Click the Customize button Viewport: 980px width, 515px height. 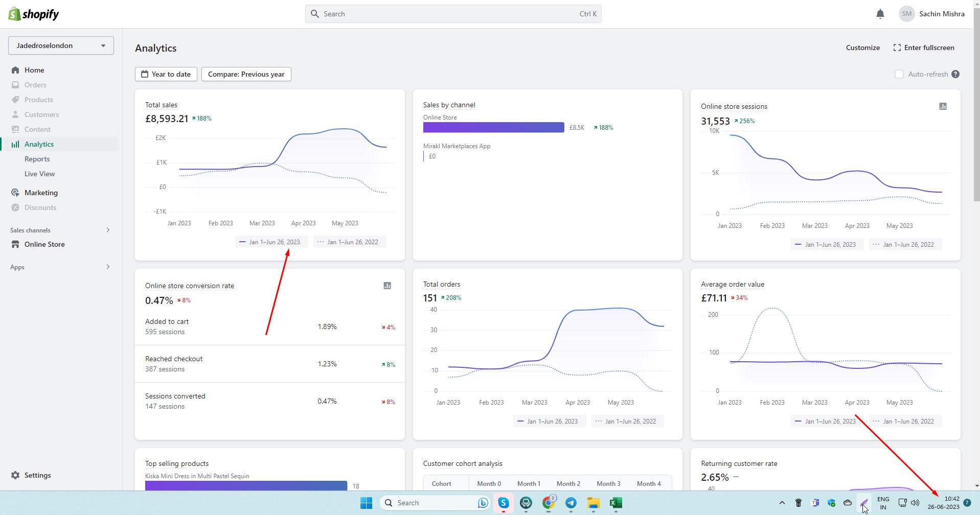pos(863,48)
